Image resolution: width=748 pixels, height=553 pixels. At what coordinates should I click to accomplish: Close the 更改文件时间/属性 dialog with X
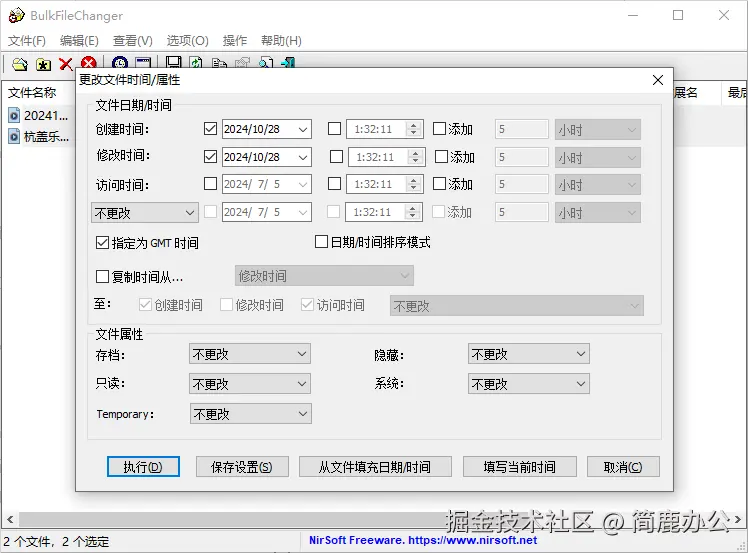(658, 80)
